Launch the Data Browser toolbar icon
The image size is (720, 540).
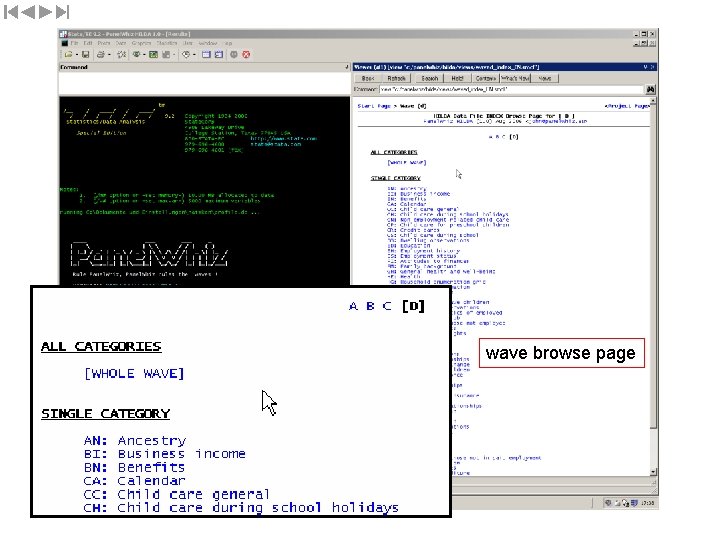tap(219, 55)
